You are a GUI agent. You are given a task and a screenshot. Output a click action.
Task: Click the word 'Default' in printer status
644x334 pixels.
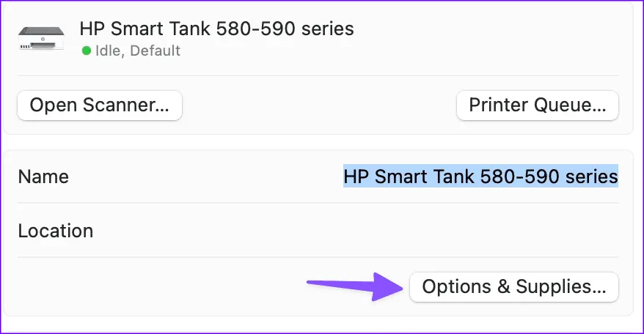[x=155, y=51]
